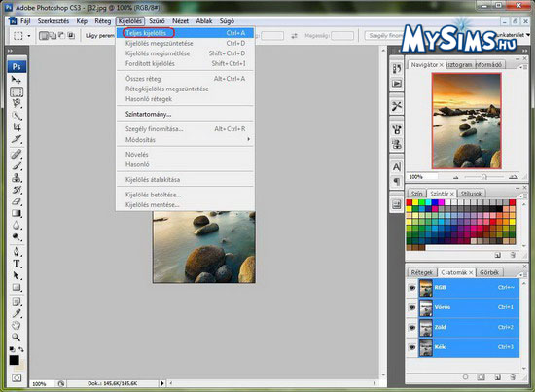This screenshot has width=535, height=392.
Task: Select the Pen tool
Action: click(17, 252)
